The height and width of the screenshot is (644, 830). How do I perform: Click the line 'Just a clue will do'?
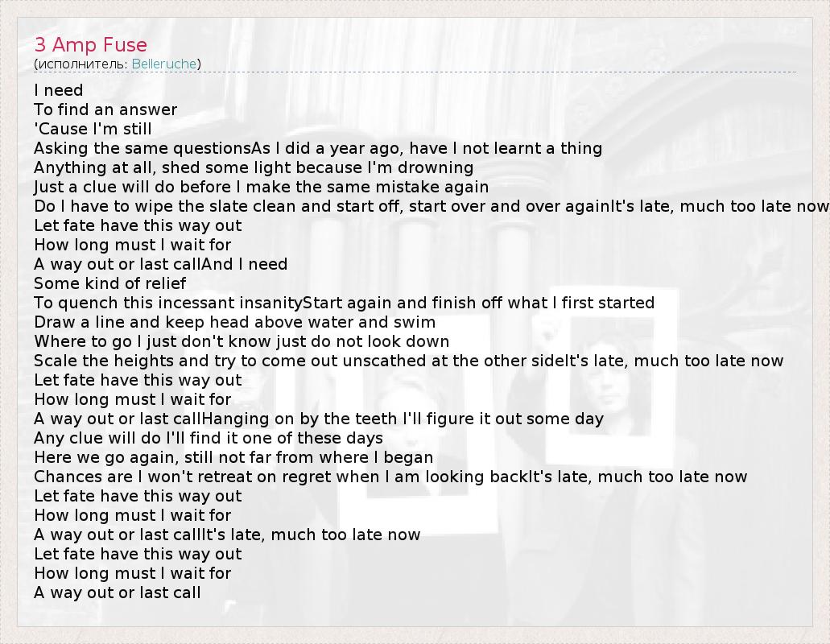tap(261, 187)
